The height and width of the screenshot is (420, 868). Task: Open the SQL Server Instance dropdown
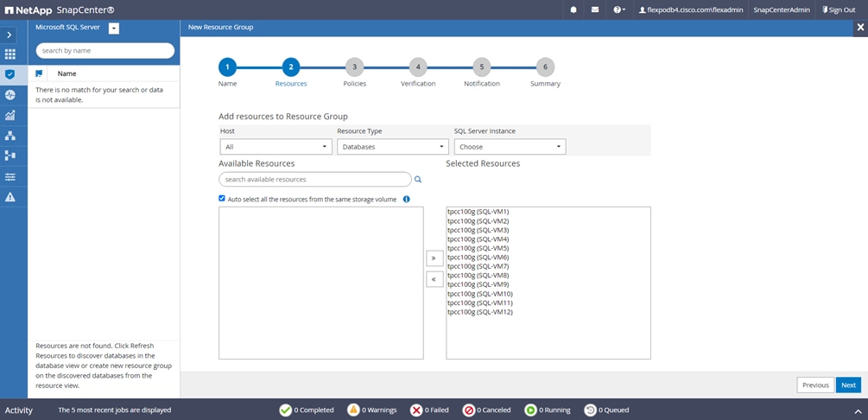pos(510,147)
